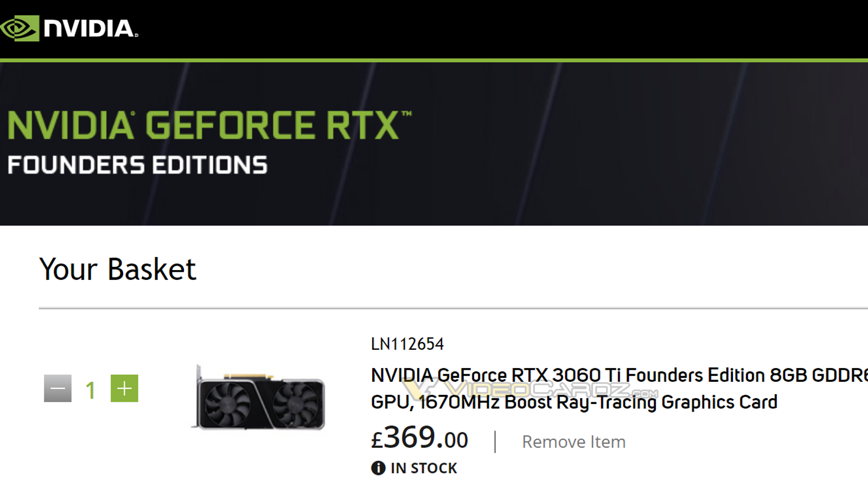Click the separator bar beside Remove Item

pos(495,441)
